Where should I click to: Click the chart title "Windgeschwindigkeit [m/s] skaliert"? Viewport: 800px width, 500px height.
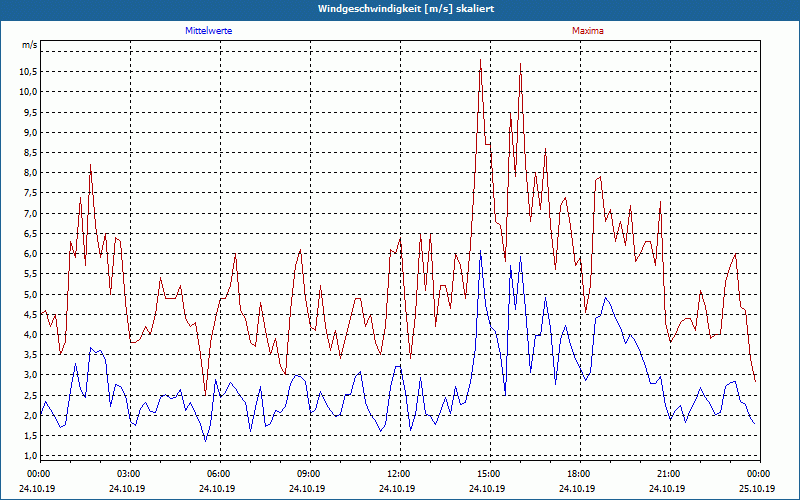click(406, 9)
